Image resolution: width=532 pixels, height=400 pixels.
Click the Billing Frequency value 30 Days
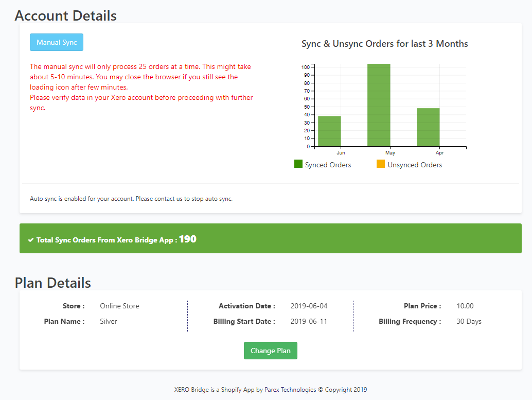pyautogui.click(x=469, y=321)
